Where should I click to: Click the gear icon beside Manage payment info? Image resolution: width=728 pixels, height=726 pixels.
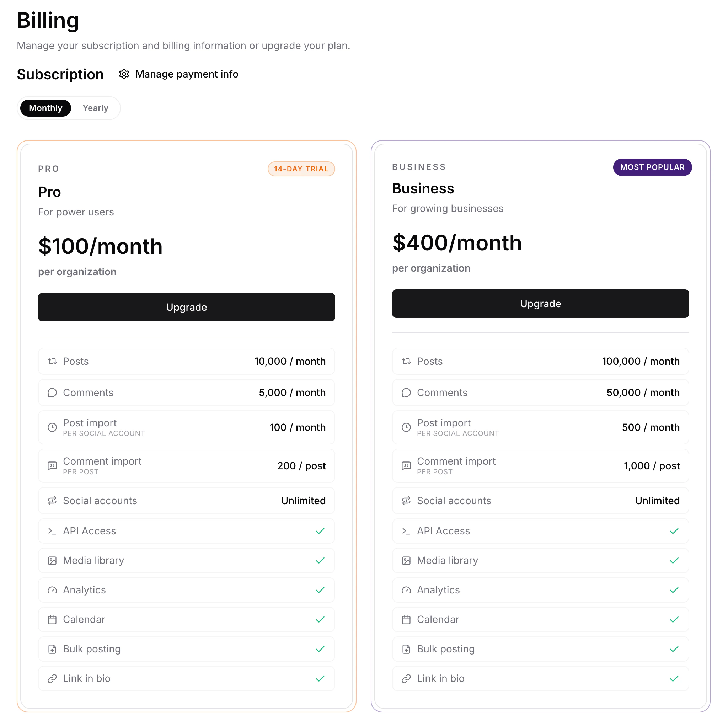[x=124, y=74]
